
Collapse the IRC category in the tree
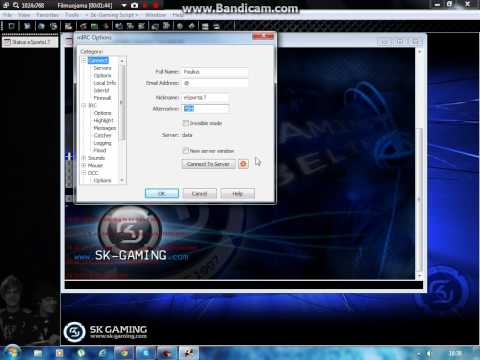[x=84, y=105]
